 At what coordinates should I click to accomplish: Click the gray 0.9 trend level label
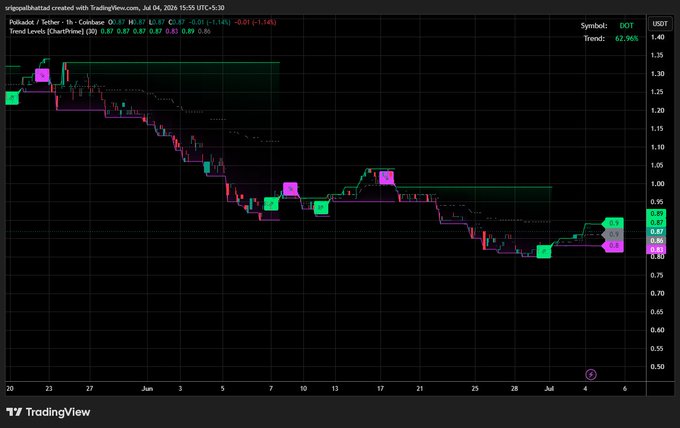[x=613, y=234]
